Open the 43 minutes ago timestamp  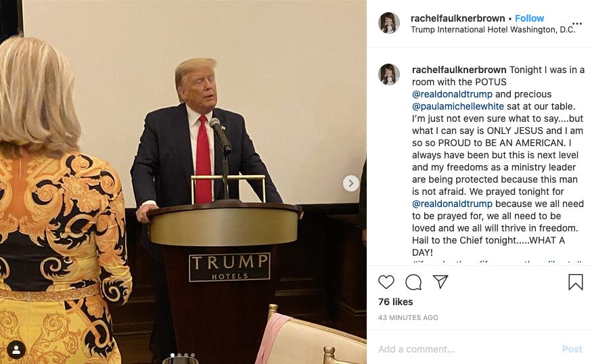pos(408,317)
